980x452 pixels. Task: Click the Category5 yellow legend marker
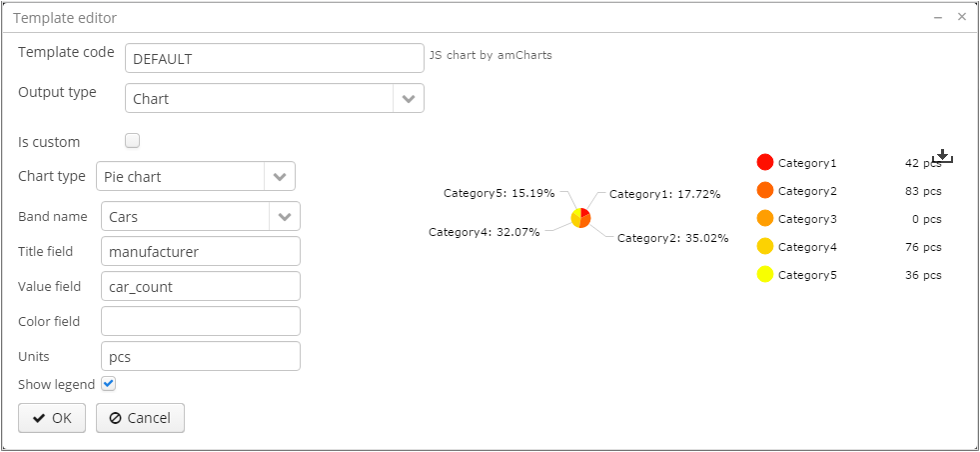[x=765, y=275]
